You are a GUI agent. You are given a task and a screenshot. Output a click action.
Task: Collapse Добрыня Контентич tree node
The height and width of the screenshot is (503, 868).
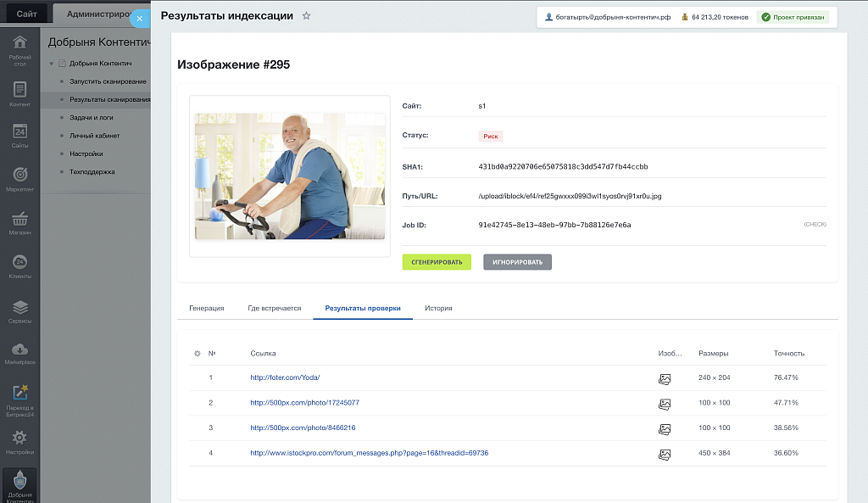(51, 64)
